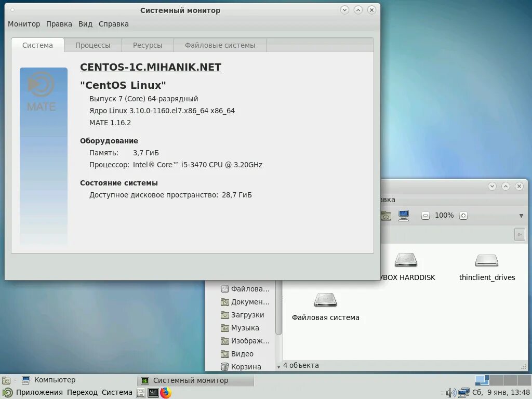Switch to the second workspace

[x=496, y=380]
